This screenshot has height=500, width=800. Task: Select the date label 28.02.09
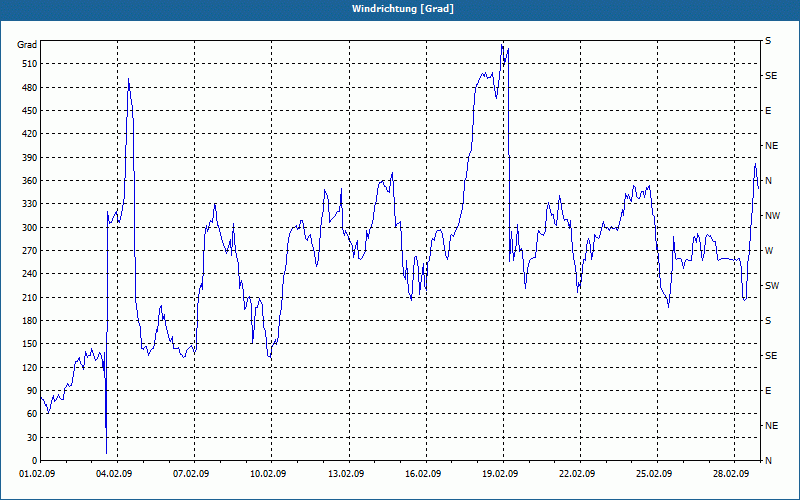click(731, 474)
